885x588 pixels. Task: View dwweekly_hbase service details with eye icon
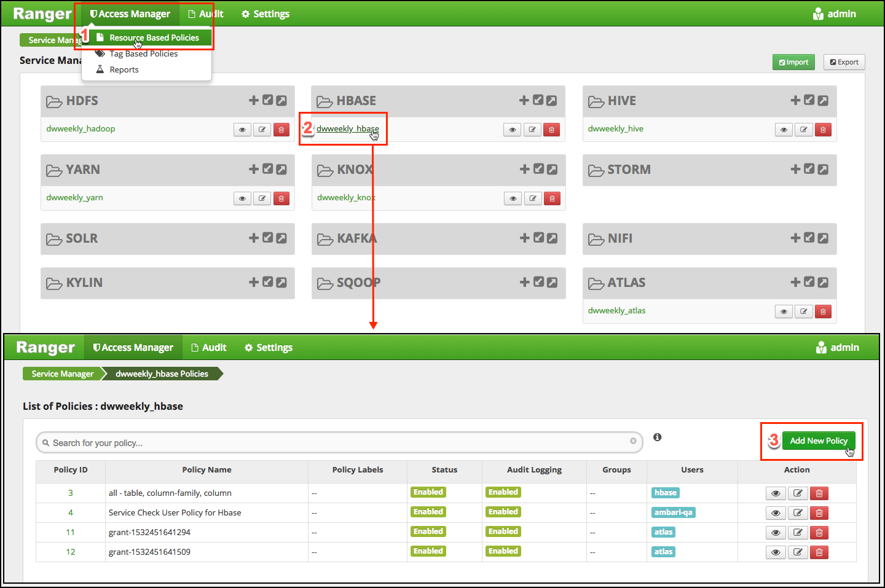coord(513,130)
